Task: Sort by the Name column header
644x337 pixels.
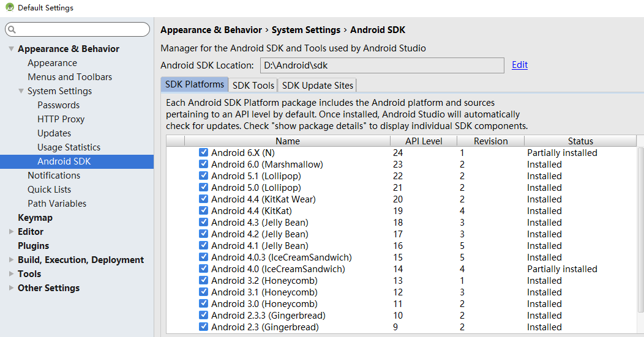Action: click(288, 141)
